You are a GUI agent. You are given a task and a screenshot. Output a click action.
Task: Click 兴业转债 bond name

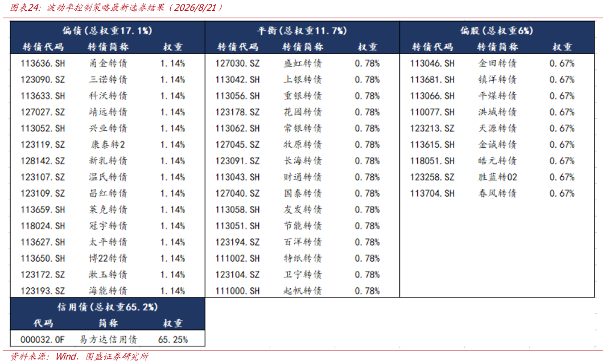point(108,129)
